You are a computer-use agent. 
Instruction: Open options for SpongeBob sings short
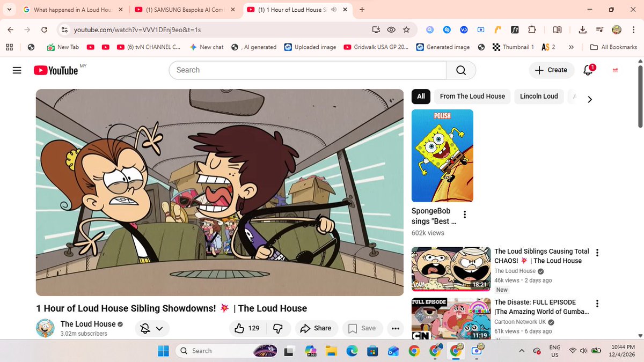pyautogui.click(x=465, y=215)
